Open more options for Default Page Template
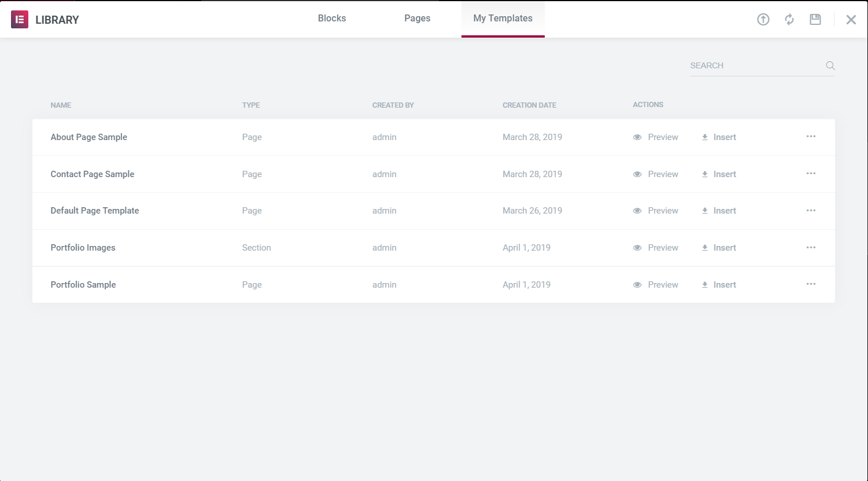Screen dimensions: 868x481 tap(811, 211)
